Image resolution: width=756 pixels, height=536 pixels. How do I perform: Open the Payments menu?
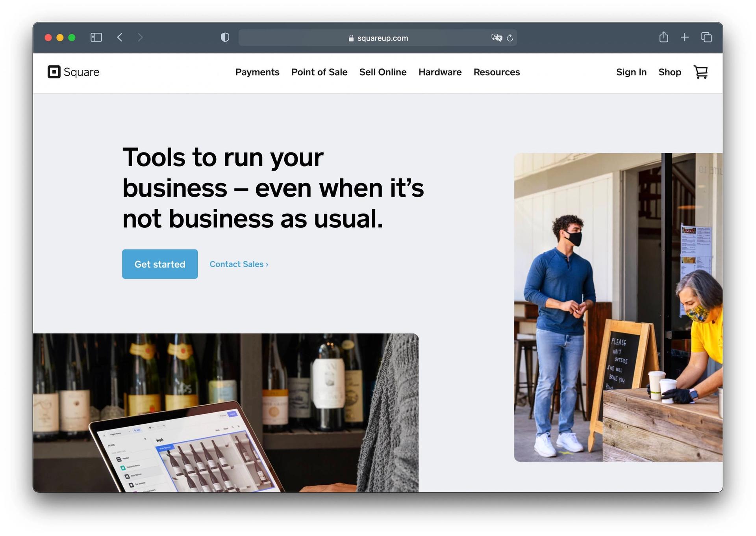point(258,72)
